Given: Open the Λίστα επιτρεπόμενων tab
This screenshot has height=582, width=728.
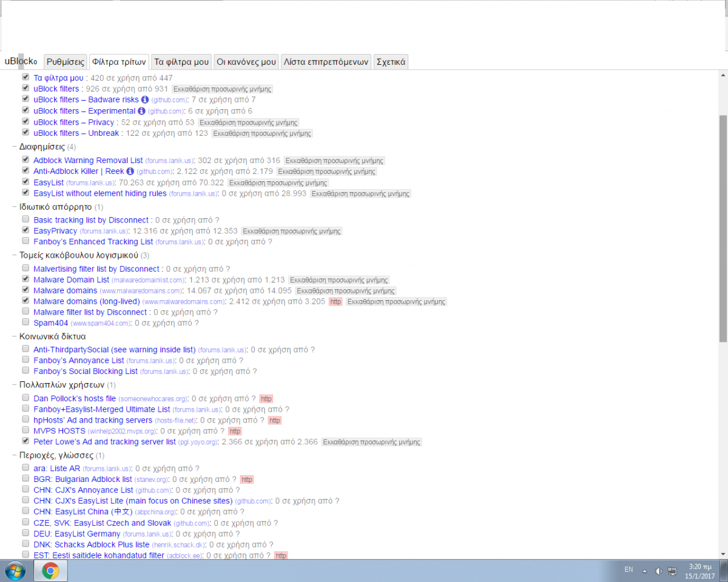Looking at the screenshot, I should 326,62.
